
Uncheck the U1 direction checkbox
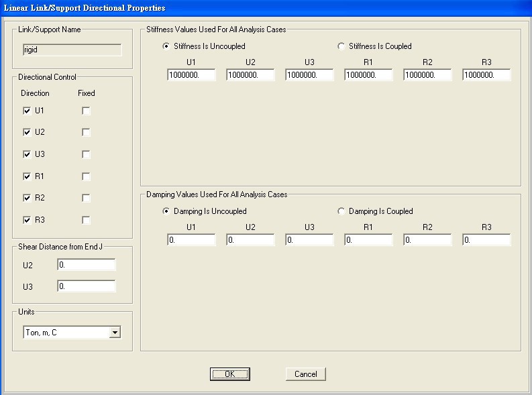tap(27, 111)
